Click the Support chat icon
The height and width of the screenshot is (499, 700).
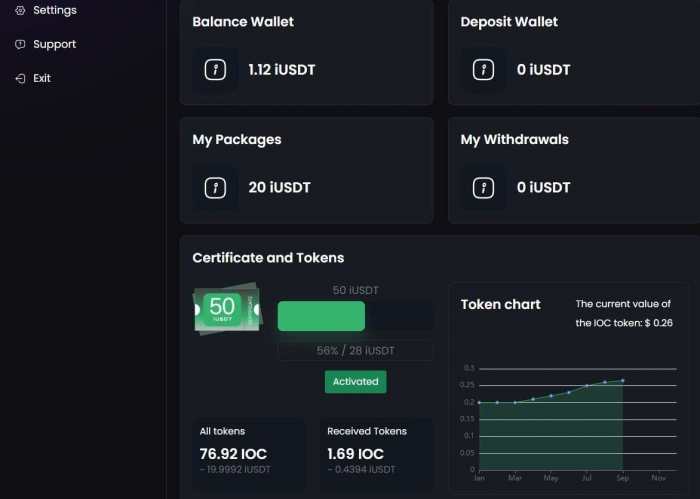(20, 44)
